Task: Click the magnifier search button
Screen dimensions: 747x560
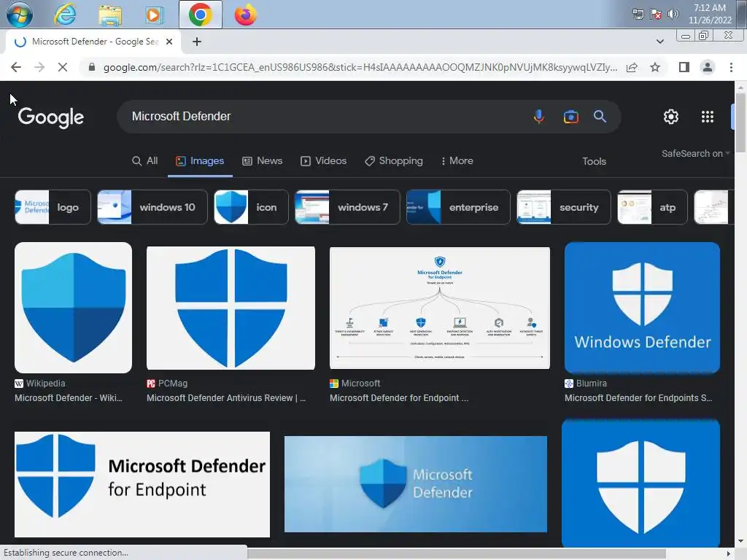Action: point(600,116)
